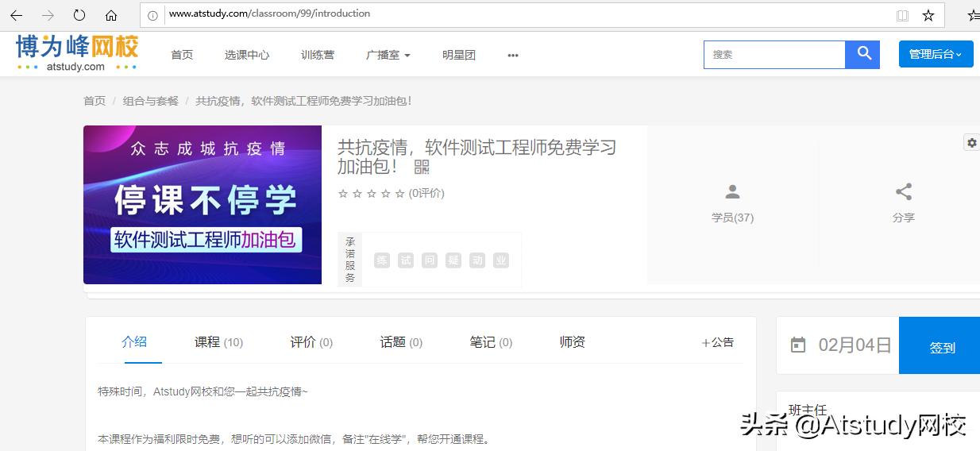The image size is (980, 451).
Task: Open the more menu with three dots
Action: pyautogui.click(x=513, y=55)
